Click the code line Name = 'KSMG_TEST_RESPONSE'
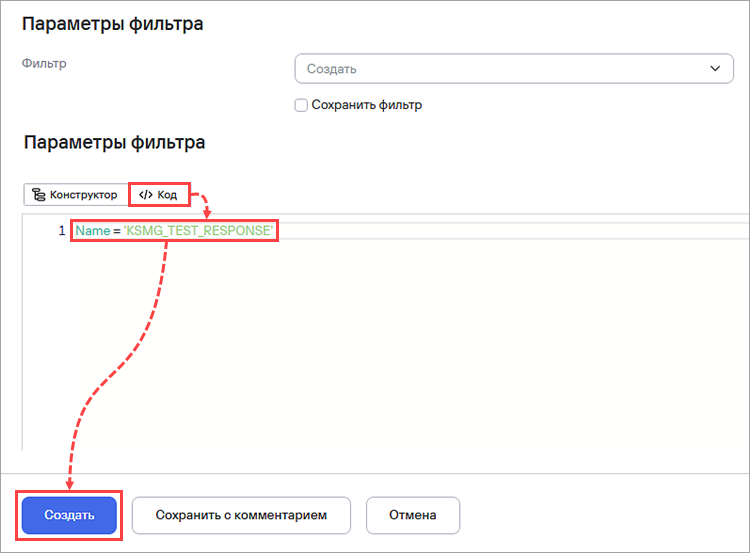 174,231
